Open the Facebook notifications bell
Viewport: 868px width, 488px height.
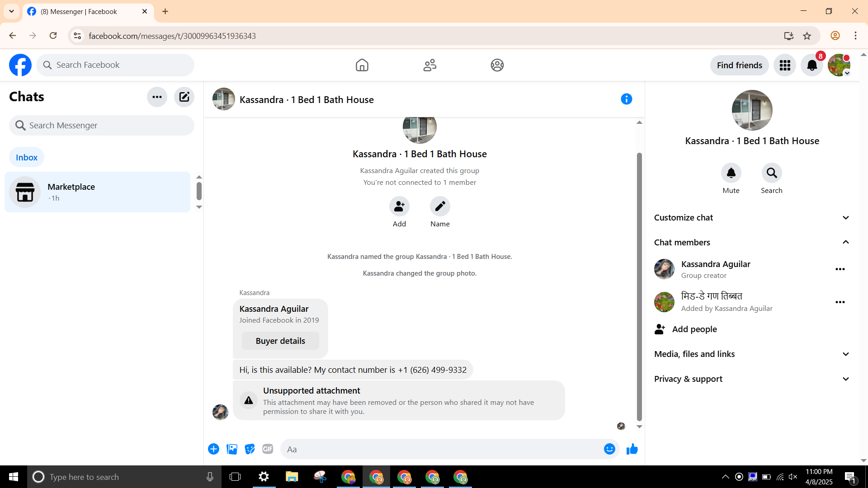(x=812, y=66)
